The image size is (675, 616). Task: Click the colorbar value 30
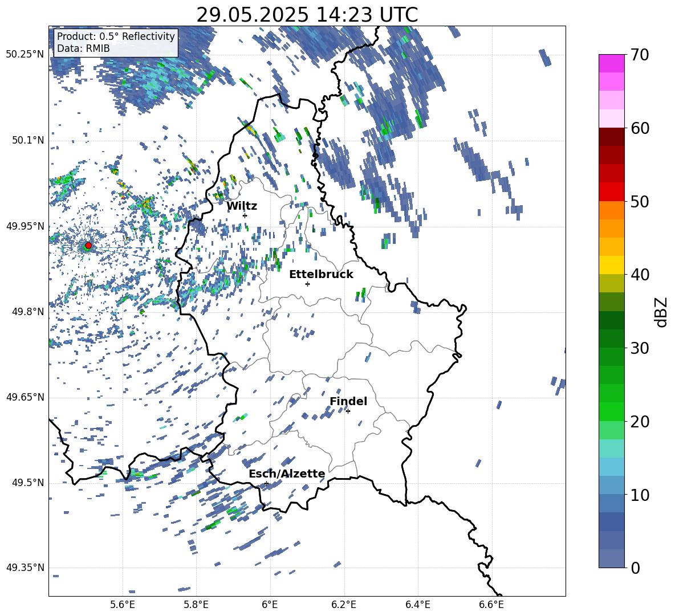[640, 348]
